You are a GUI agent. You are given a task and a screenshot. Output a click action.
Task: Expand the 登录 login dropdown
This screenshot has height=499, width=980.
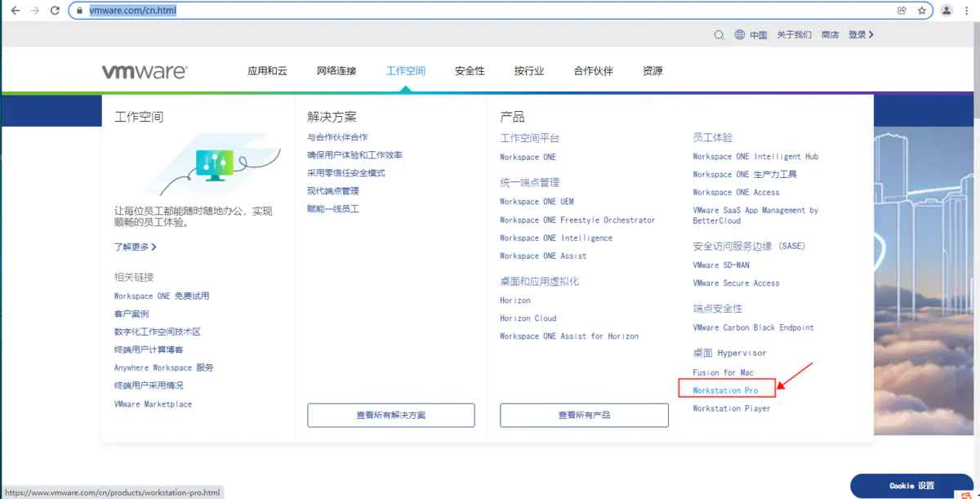(861, 34)
